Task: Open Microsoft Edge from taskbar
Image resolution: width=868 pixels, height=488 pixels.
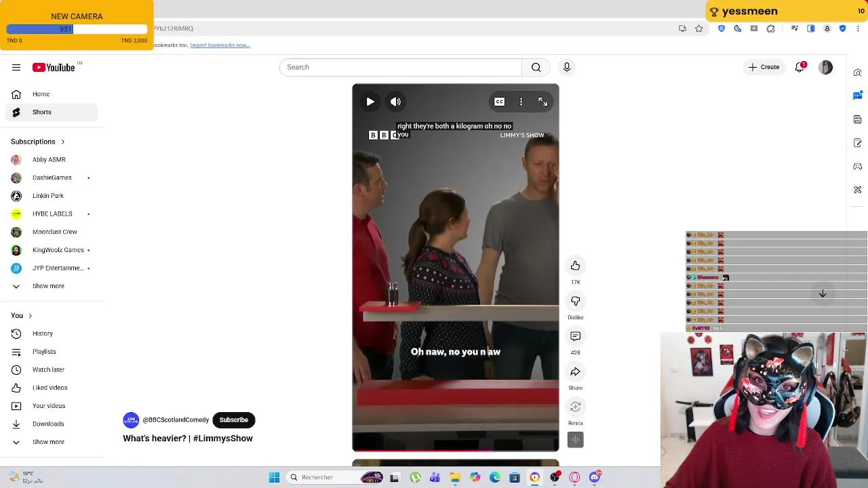Action: (x=495, y=478)
